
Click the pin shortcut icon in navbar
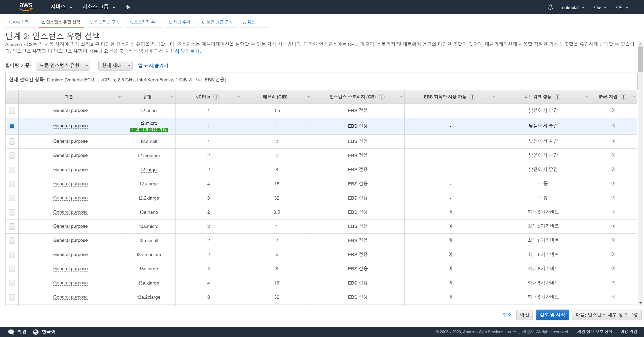pos(128,7)
